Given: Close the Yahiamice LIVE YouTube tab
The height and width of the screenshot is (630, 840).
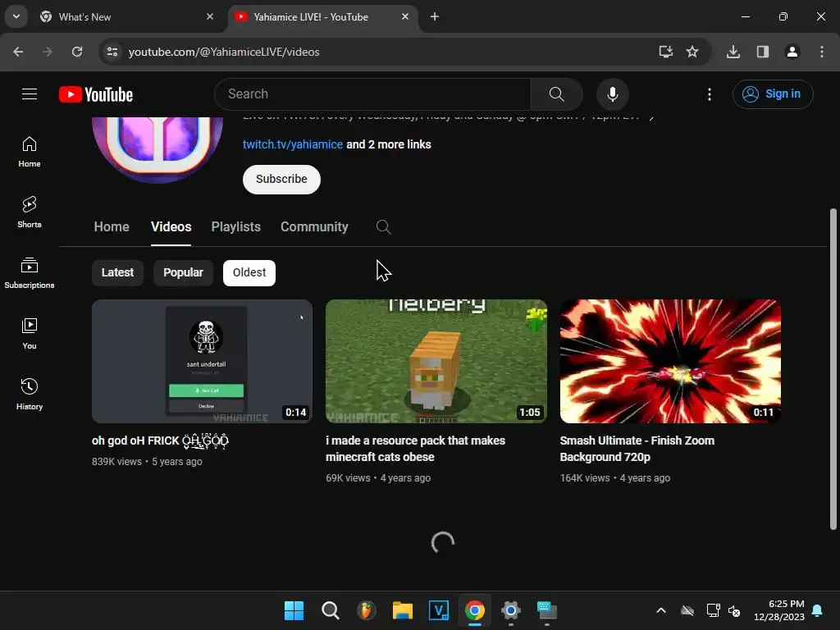Looking at the screenshot, I should (x=405, y=16).
